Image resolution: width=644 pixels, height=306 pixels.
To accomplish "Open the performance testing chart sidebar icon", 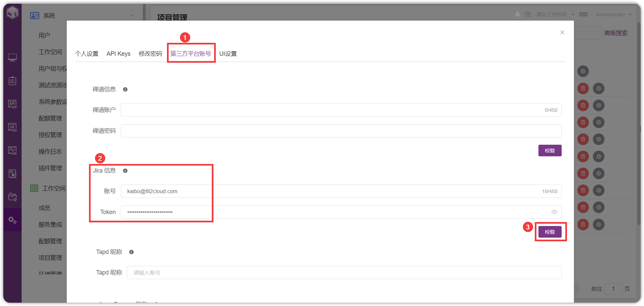I will [12, 151].
